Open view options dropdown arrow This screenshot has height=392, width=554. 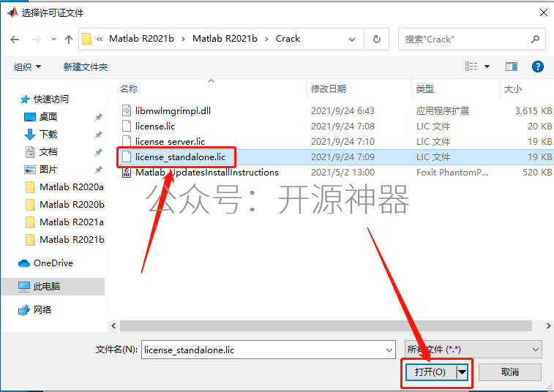pos(487,67)
